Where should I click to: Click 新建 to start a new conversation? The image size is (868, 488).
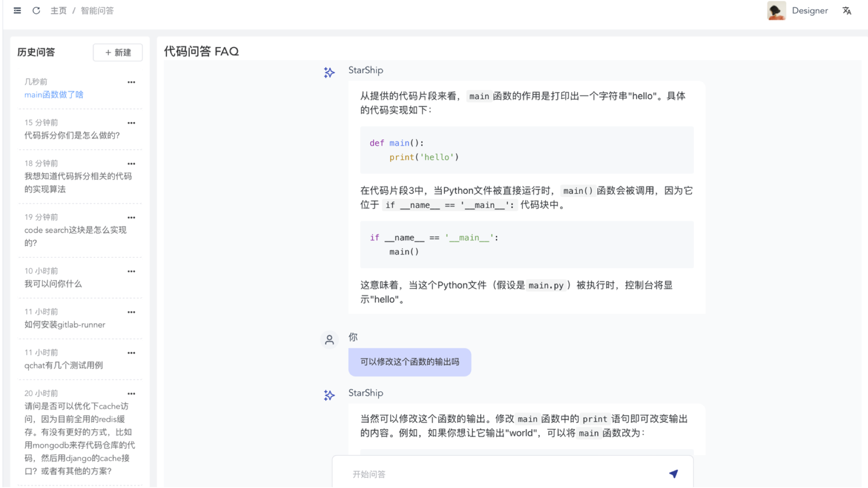(118, 52)
